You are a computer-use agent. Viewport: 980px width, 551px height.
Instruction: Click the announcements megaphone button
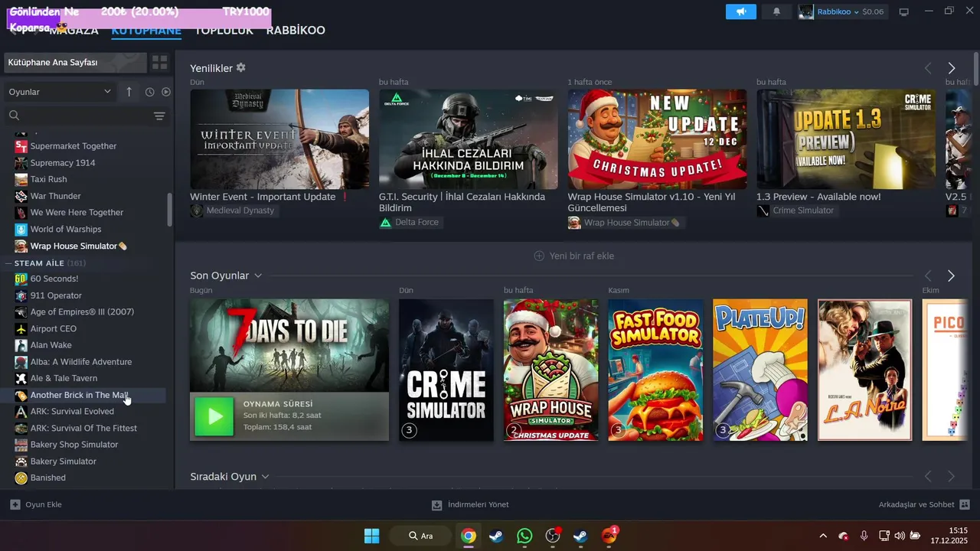point(740,11)
